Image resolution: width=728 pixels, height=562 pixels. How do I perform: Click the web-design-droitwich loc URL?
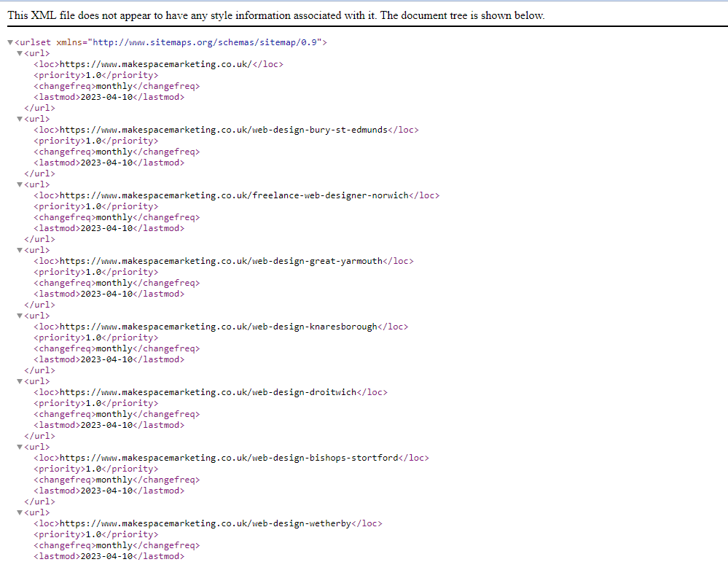coord(208,392)
